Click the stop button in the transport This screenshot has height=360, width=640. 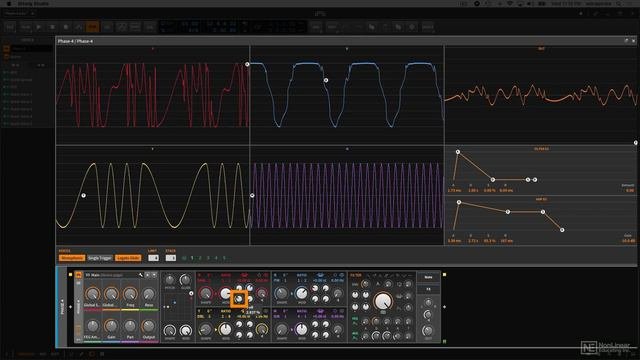click(52, 27)
